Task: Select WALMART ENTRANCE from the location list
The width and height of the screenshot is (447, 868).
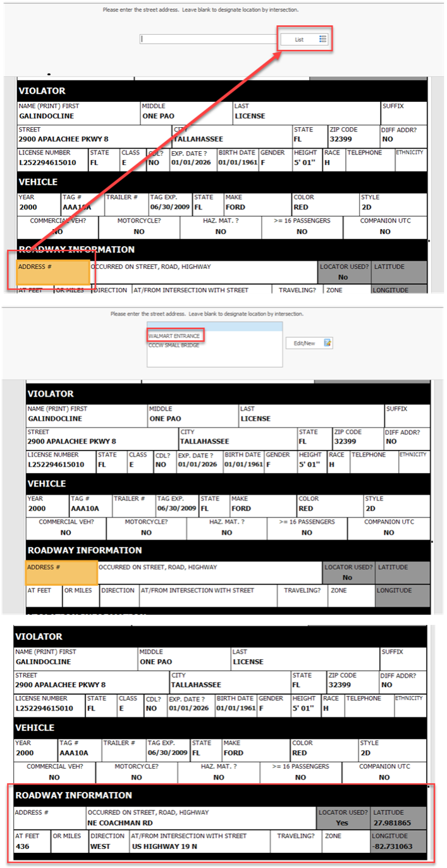Action: pyautogui.click(x=175, y=336)
